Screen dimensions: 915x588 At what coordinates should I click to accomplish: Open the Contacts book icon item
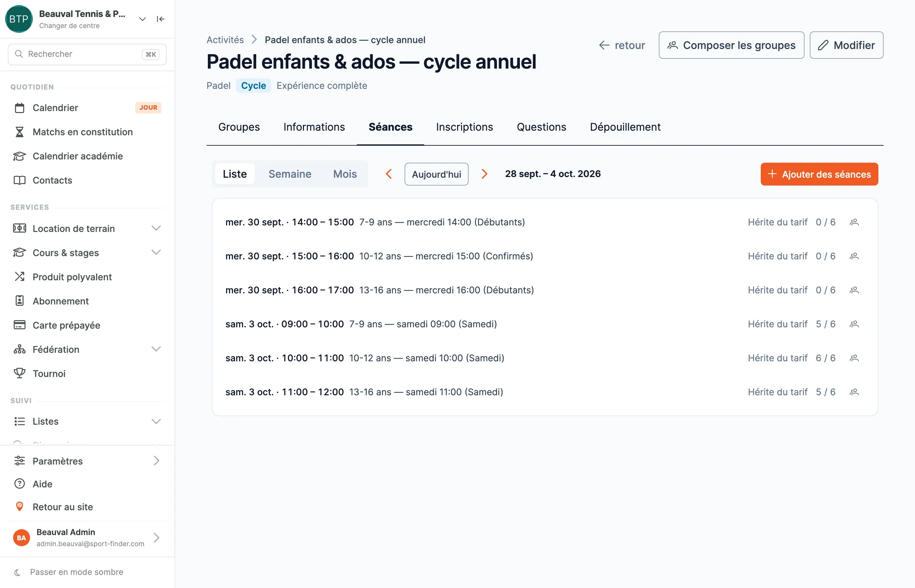(x=87, y=180)
